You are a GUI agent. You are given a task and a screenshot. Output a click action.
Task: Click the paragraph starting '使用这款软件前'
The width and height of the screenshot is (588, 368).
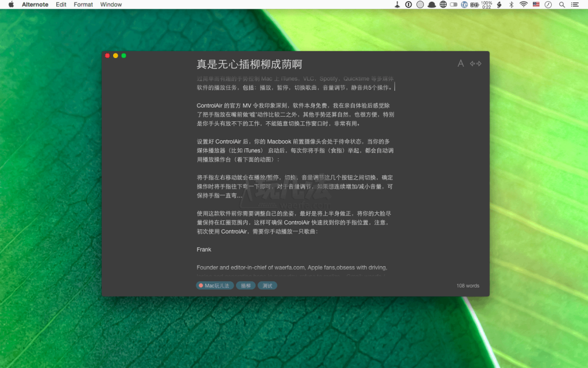(x=295, y=223)
